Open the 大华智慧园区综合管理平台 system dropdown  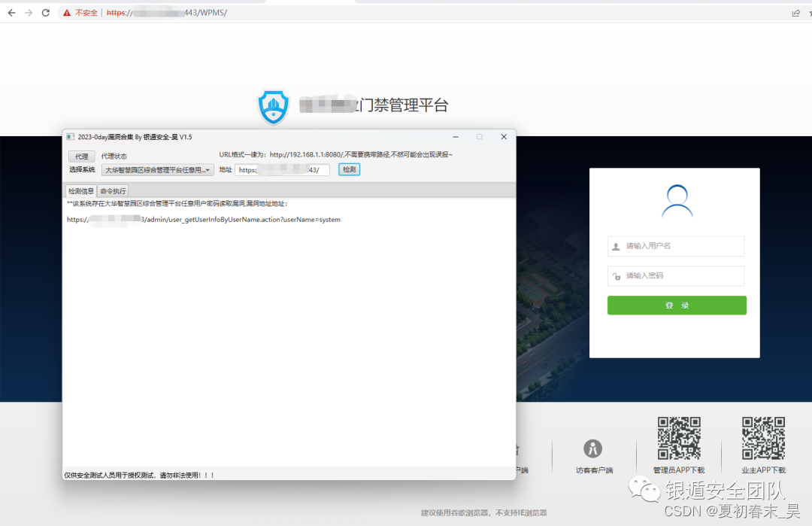pos(158,169)
